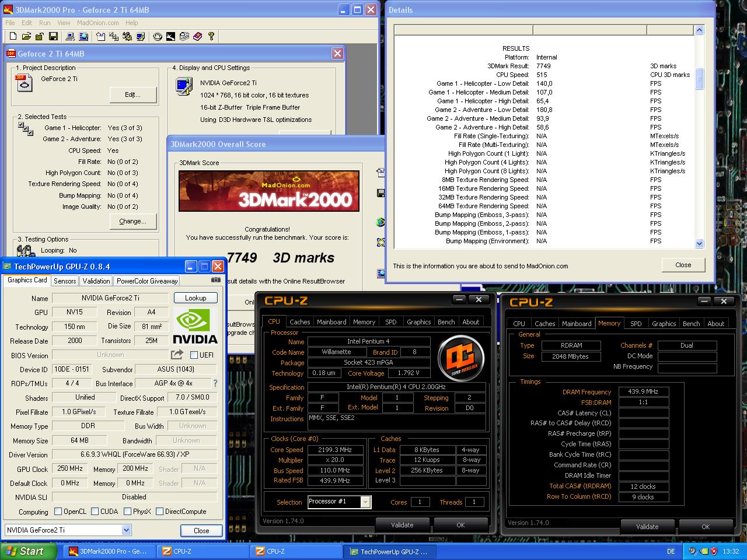747x560 pixels.
Task: Click the 3DMark2000 MadOnion banner image
Action: pos(269,191)
